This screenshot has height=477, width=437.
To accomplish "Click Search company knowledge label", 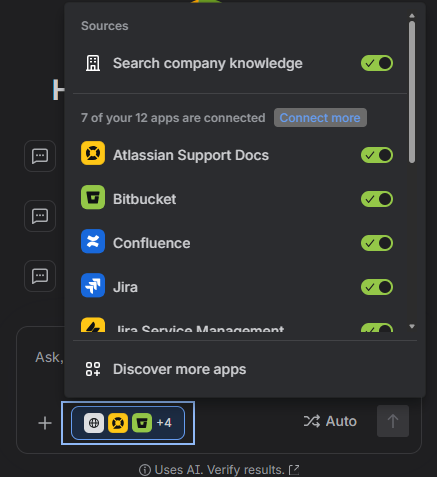I will coord(208,63).
